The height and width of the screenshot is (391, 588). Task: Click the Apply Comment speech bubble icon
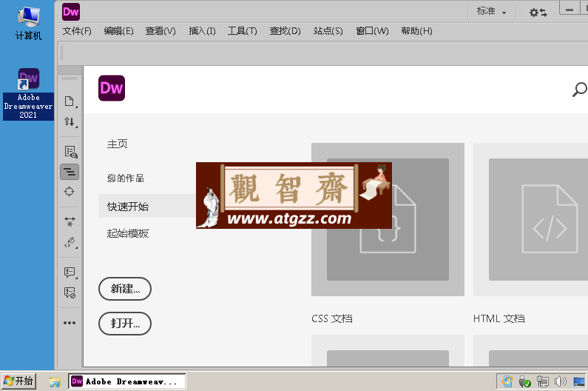point(70,273)
